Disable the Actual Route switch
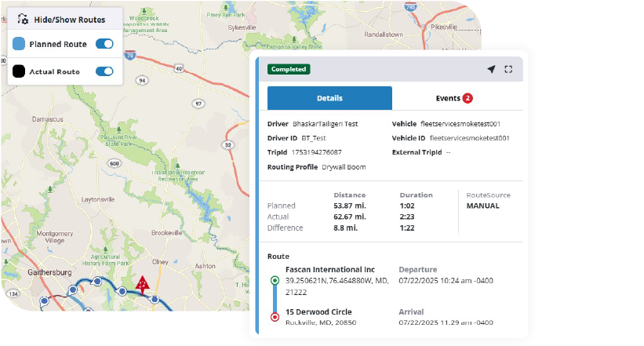Screen dimensions: 644x346 tap(104, 71)
